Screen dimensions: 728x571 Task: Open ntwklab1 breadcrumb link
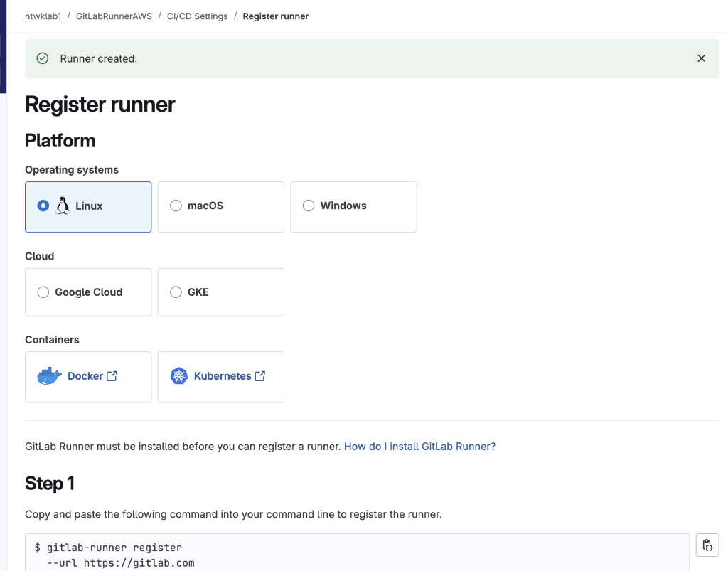point(43,16)
